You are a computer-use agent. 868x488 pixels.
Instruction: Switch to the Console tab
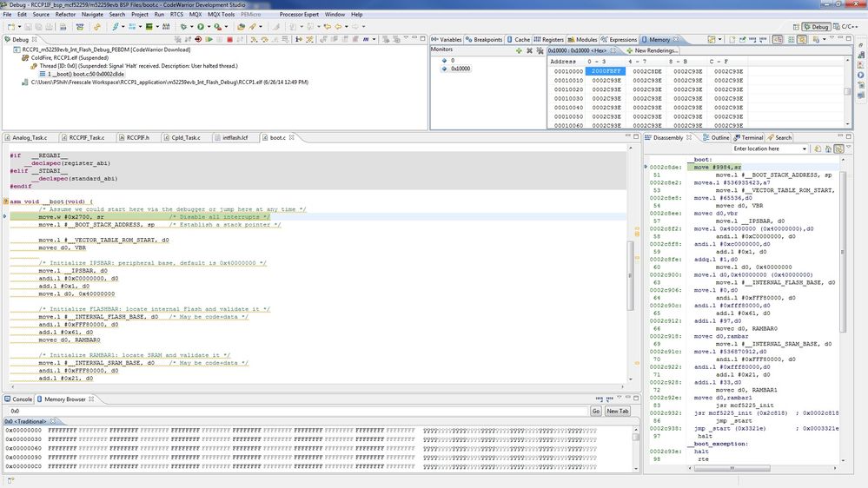[x=18, y=399]
